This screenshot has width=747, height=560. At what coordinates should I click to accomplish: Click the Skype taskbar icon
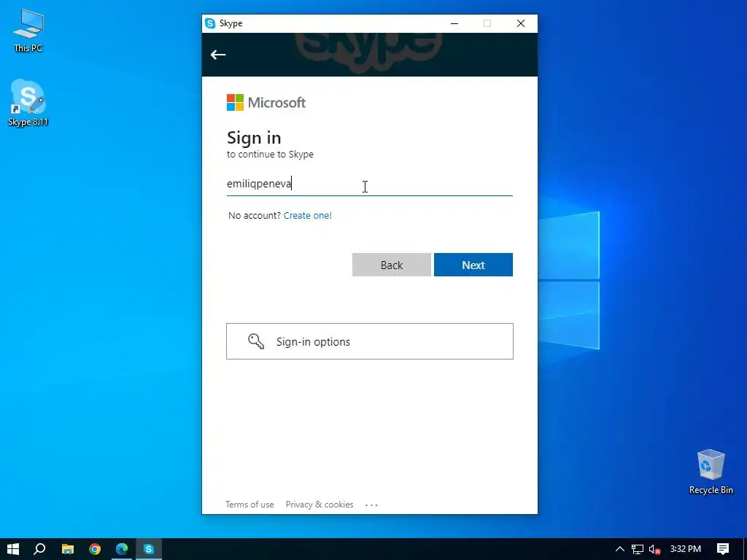click(149, 549)
